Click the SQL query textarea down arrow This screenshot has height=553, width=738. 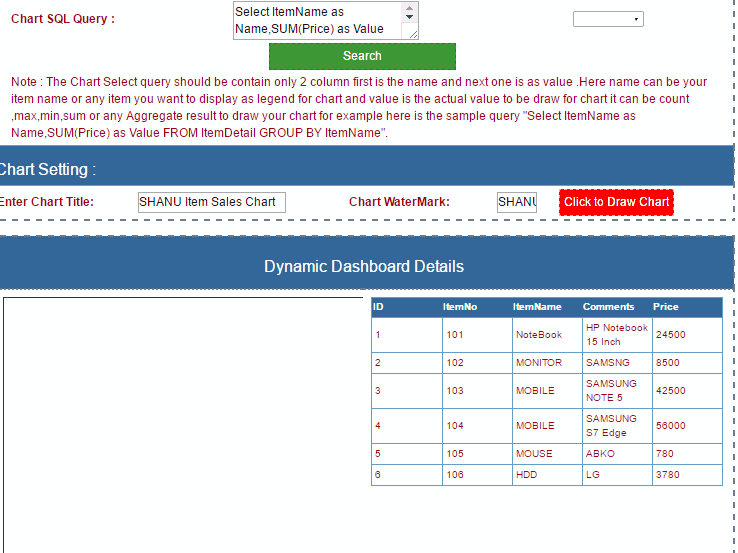[409, 17]
